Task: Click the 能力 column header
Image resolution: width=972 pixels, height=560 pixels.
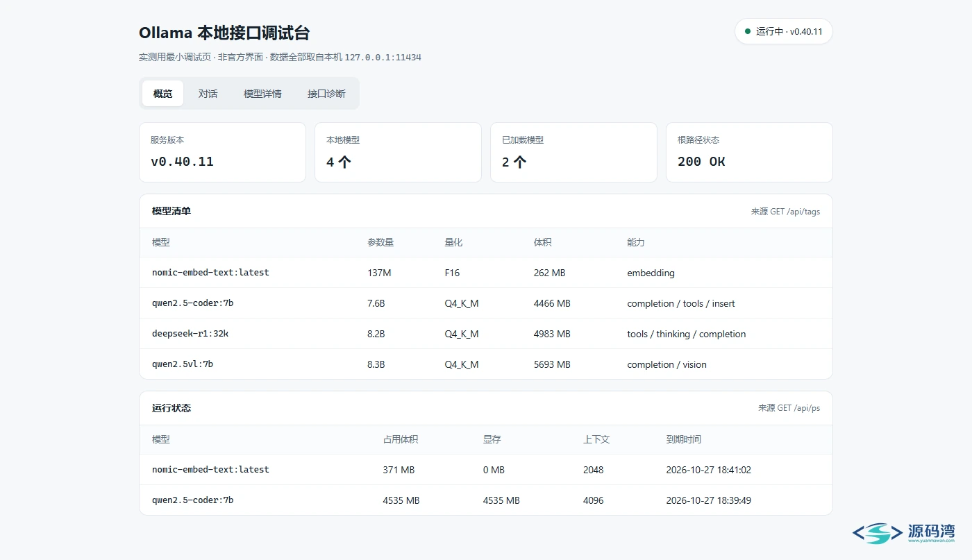Action: coord(636,243)
